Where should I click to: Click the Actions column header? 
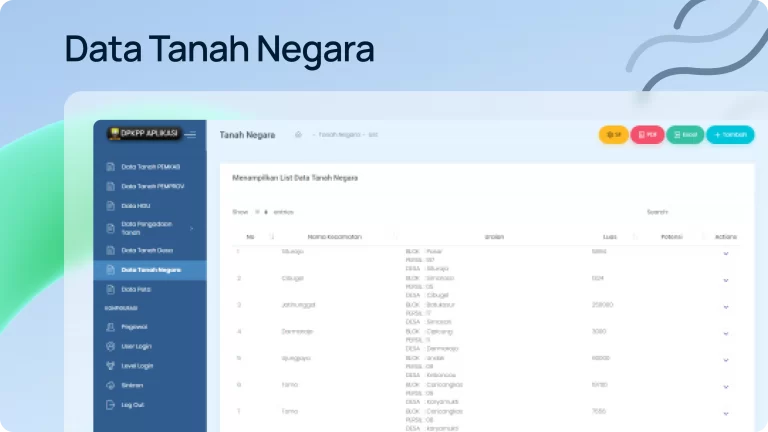coord(725,237)
